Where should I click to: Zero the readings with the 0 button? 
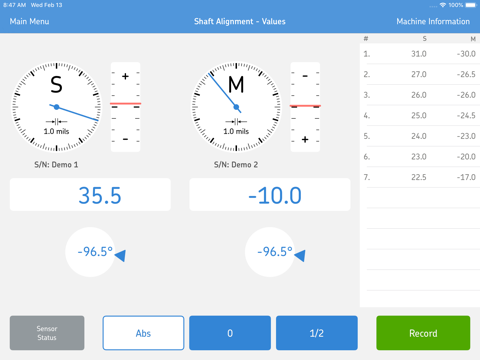pos(230,333)
